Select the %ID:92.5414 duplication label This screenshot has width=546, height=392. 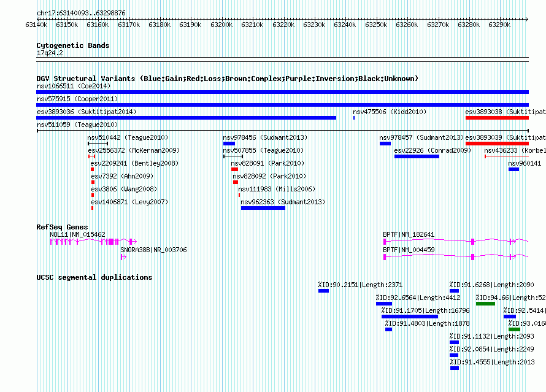click(x=524, y=310)
